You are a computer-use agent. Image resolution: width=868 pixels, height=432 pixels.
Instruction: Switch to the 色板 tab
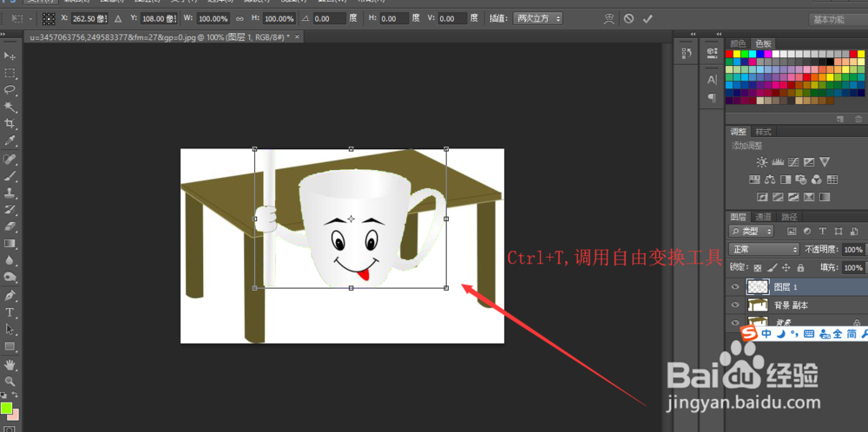click(x=763, y=43)
